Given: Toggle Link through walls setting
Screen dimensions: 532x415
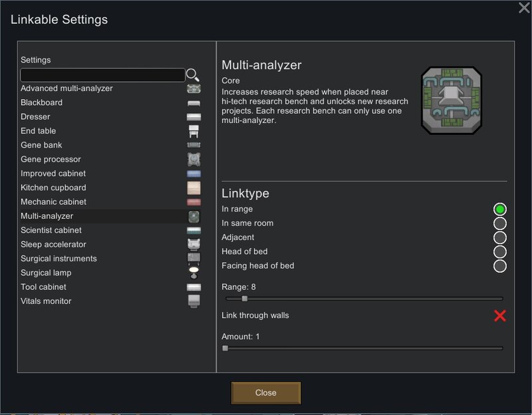Looking at the screenshot, I should pos(500,316).
